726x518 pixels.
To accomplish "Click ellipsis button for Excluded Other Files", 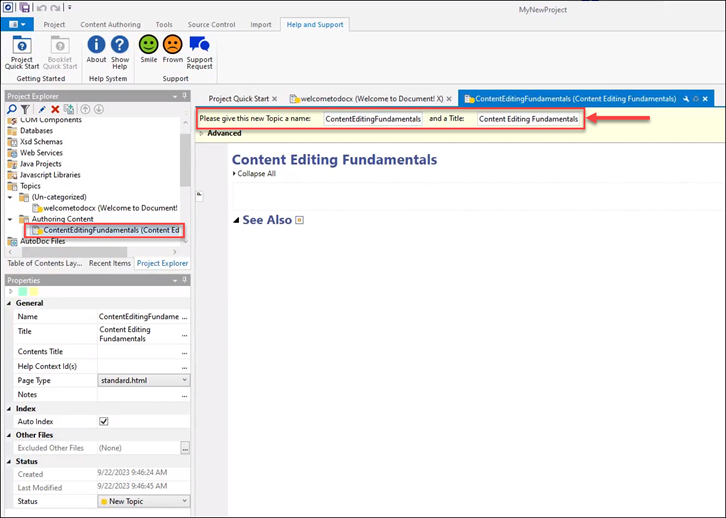I will tap(184, 448).
